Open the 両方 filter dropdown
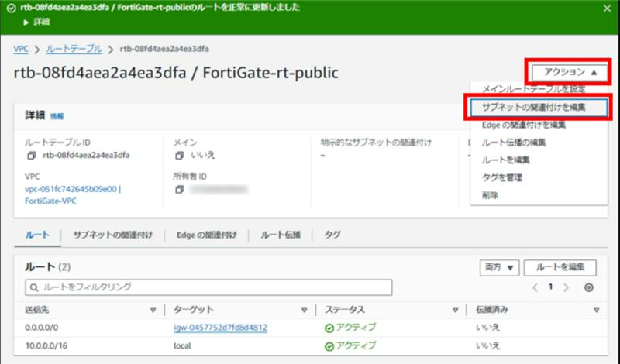This screenshot has width=620, height=364. point(499,267)
